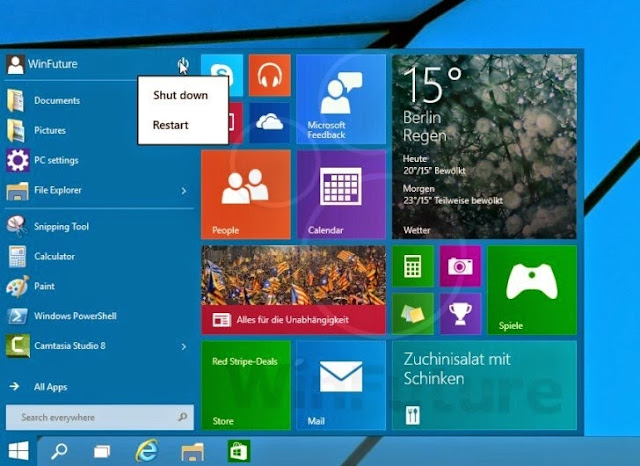640x466 pixels.
Task: Open news tile Alles für die Unabhängigkeit
Action: [x=293, y=290]
